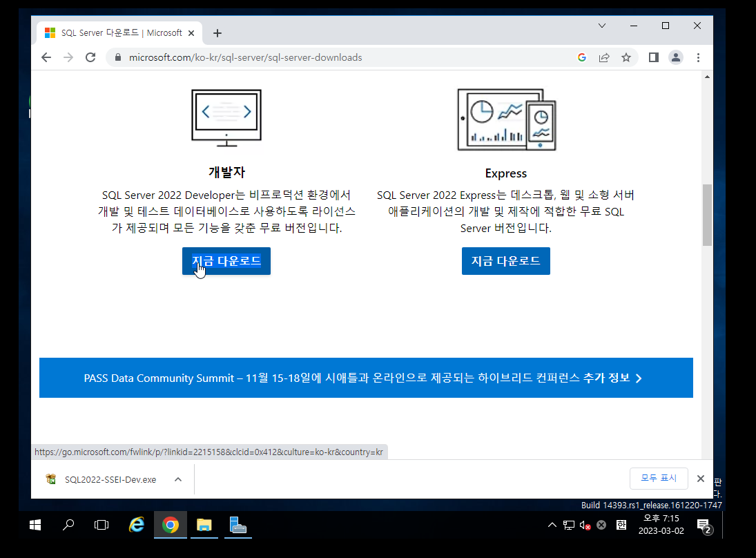View site info lock icon
The width and height of the screenshot is (756, 558).
(117, 57)
